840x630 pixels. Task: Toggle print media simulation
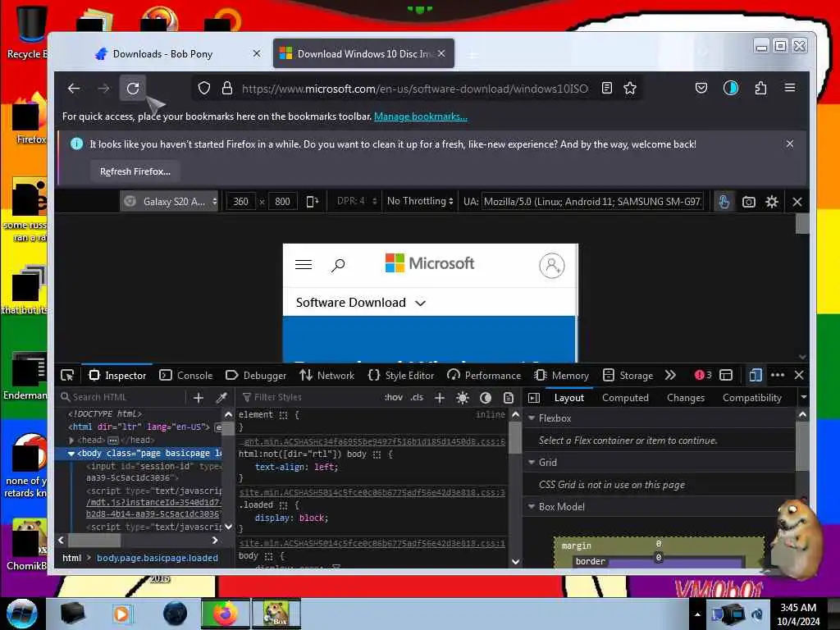coord(509,398)
